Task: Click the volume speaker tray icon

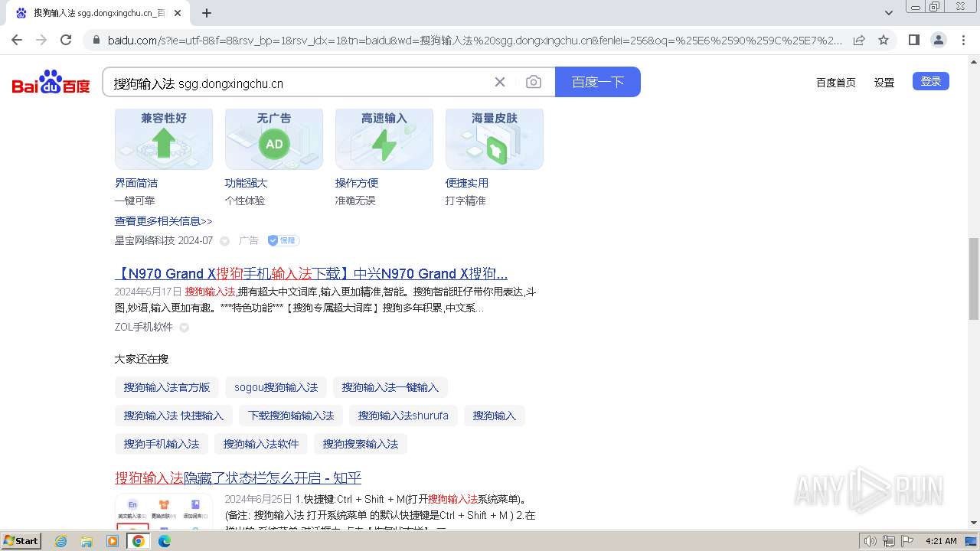Action: click(x=871, y=541)
